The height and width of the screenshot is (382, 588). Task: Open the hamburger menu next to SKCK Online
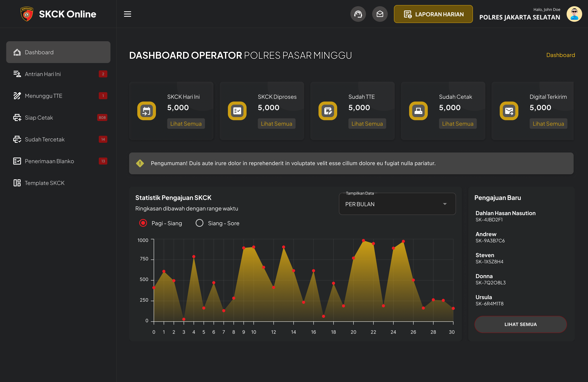tap(128, 14)
